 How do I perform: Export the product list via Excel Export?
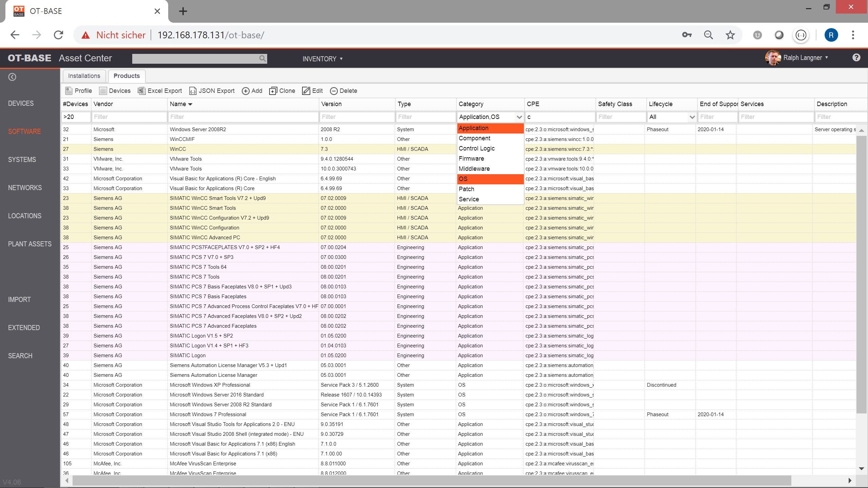coord(159,91)
